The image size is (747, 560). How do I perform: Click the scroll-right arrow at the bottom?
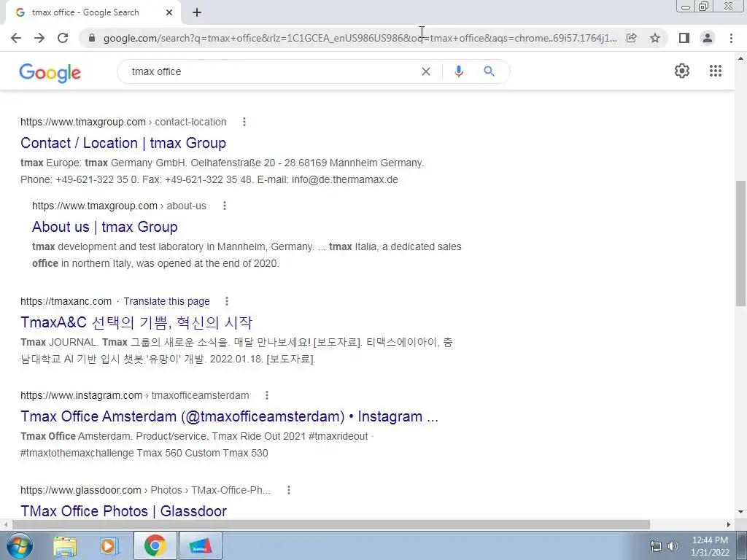[729, 524]
